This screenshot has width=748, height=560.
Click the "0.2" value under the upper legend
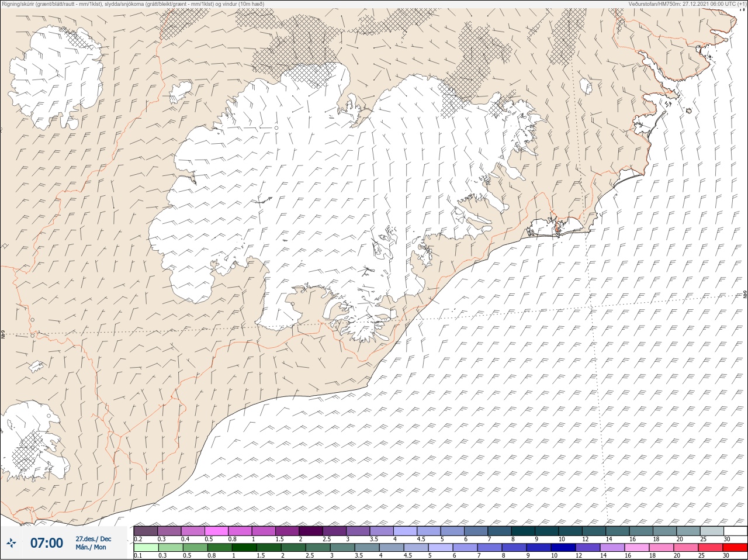(x=138, y=539)
